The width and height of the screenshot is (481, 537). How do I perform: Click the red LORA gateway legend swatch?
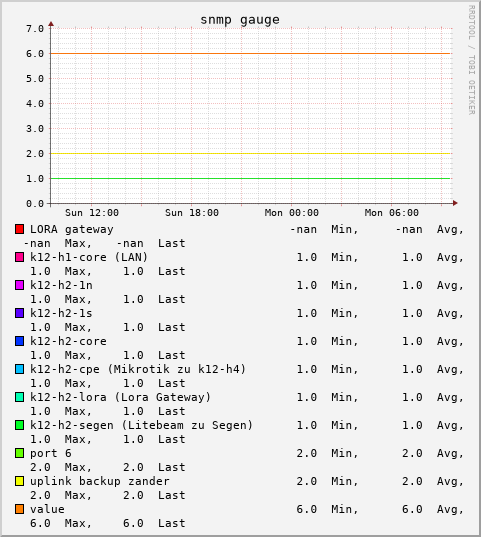[20, 229]
